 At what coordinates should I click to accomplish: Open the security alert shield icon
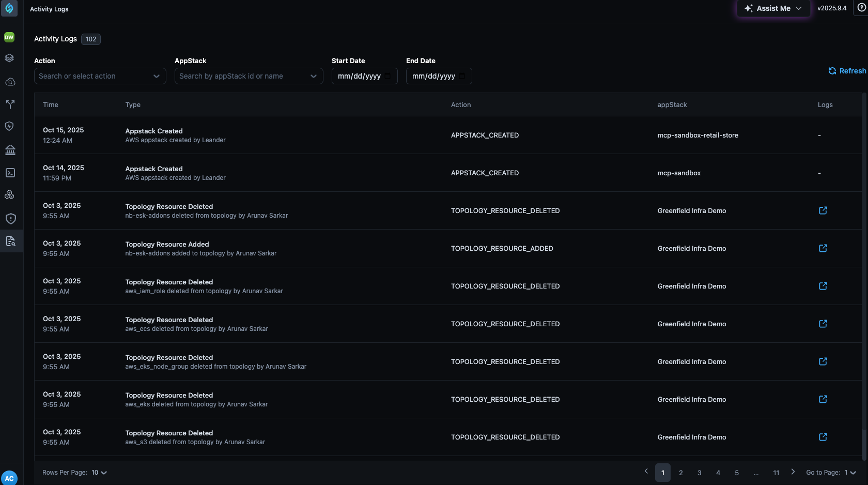pyautogui.click(x=9, y=218)
